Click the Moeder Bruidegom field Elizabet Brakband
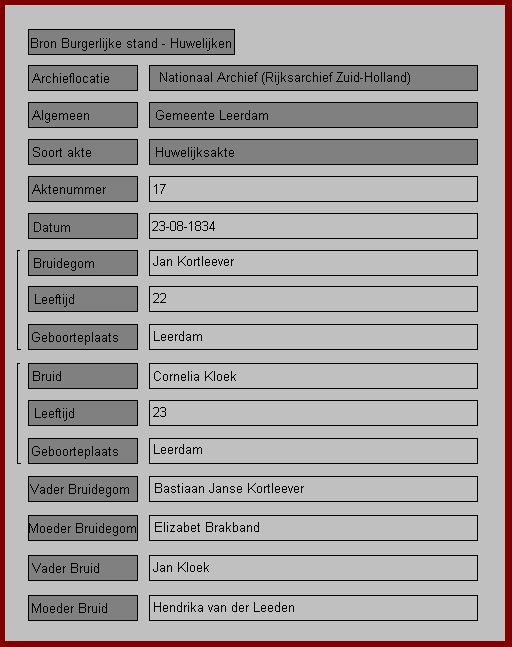The height and width of the screenshot is (647, 512). [313, 528]
